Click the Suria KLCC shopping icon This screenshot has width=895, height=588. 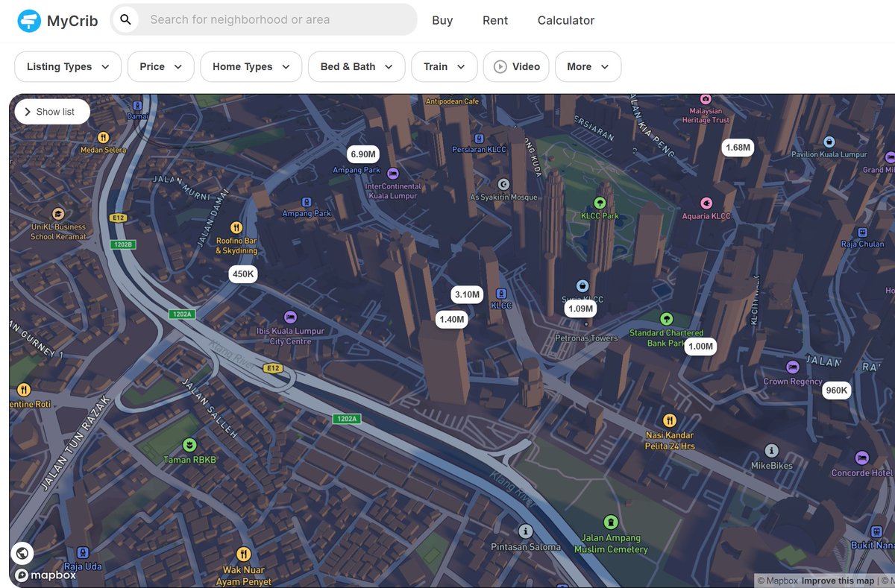pos(582,286)
